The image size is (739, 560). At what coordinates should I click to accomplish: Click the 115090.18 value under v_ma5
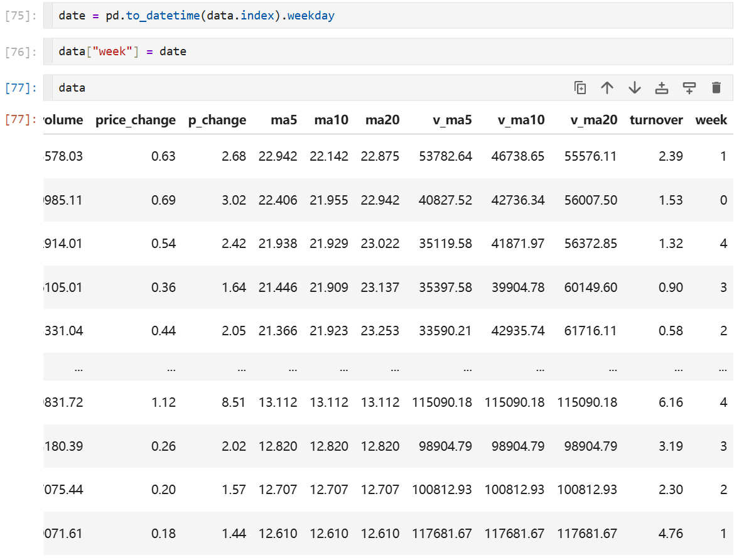click(441, 402)
